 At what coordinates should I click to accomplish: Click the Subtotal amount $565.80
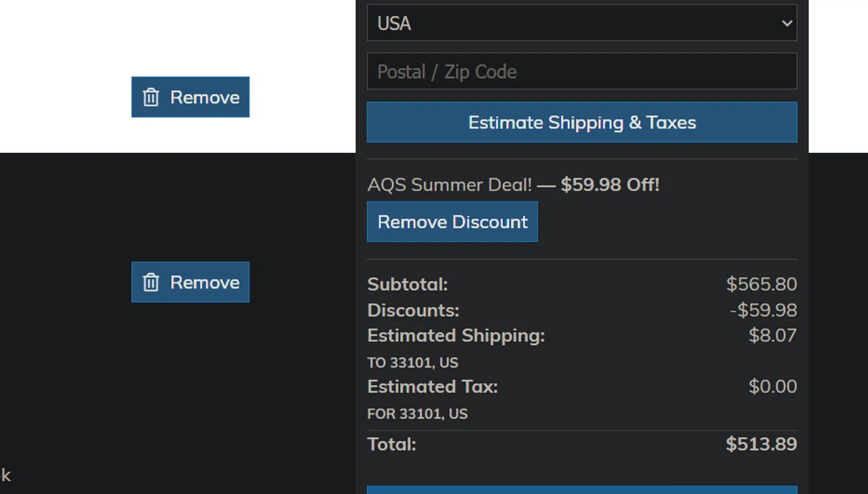coord(762,284)
